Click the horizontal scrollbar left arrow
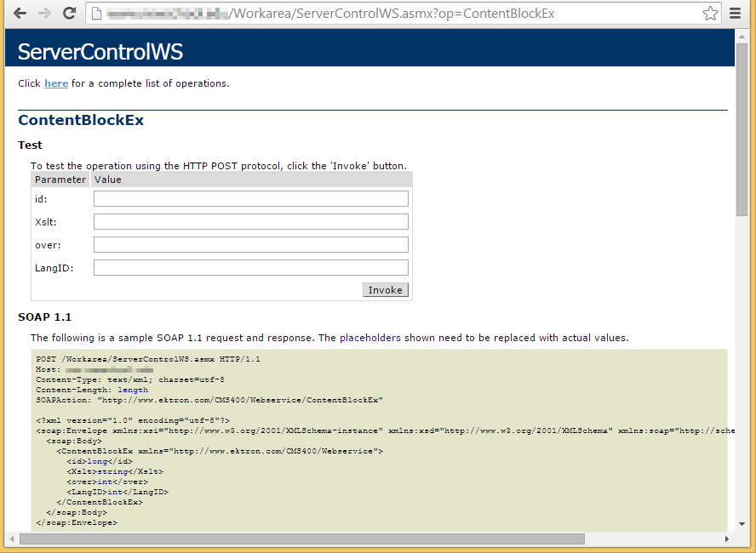The height and width of the screenshot is (553, 756). point(12,539)
